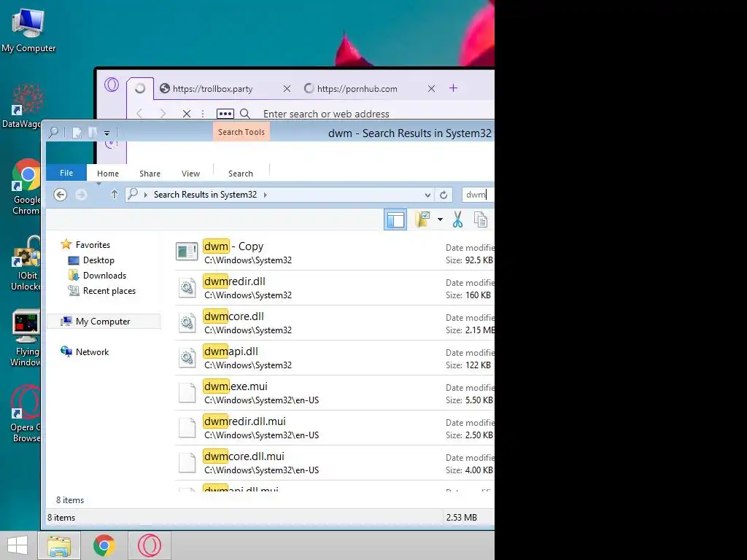Go up one folder level
This screenshot has height=560, width=747.
[x=115, y=194]
